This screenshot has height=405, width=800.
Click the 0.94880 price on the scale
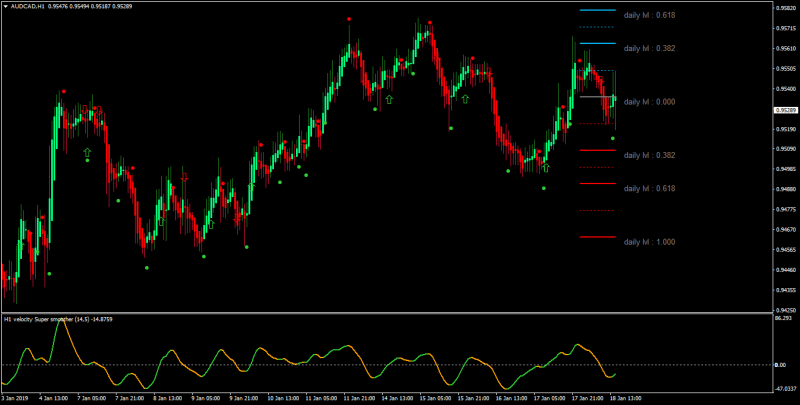[x=784, y=190]
